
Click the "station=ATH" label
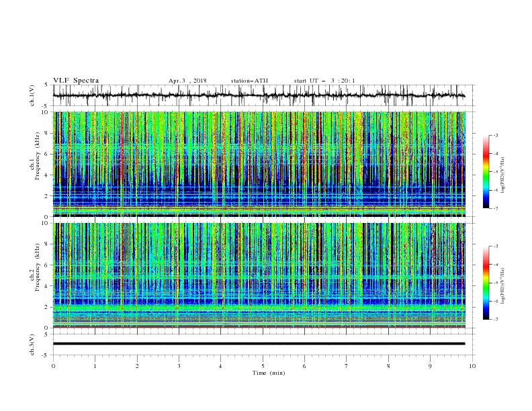click(249, 81)
